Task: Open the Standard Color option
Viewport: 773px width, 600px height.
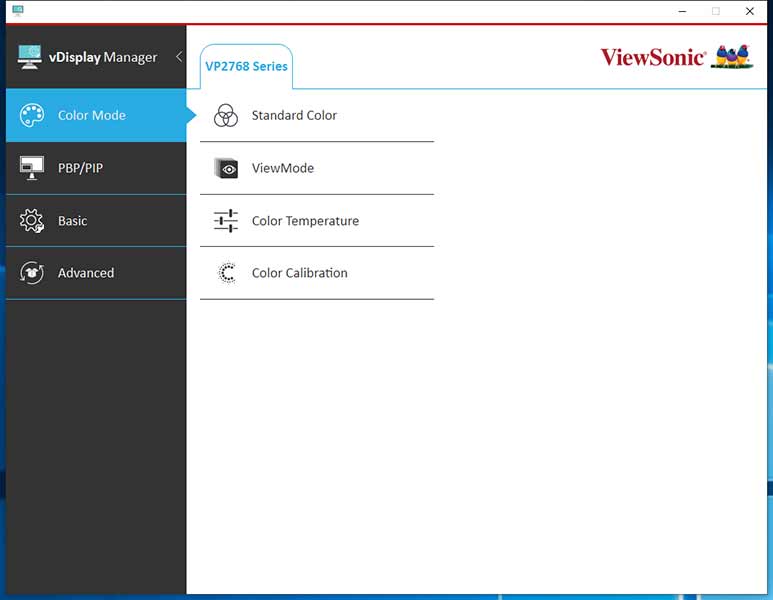Action: 294,116
